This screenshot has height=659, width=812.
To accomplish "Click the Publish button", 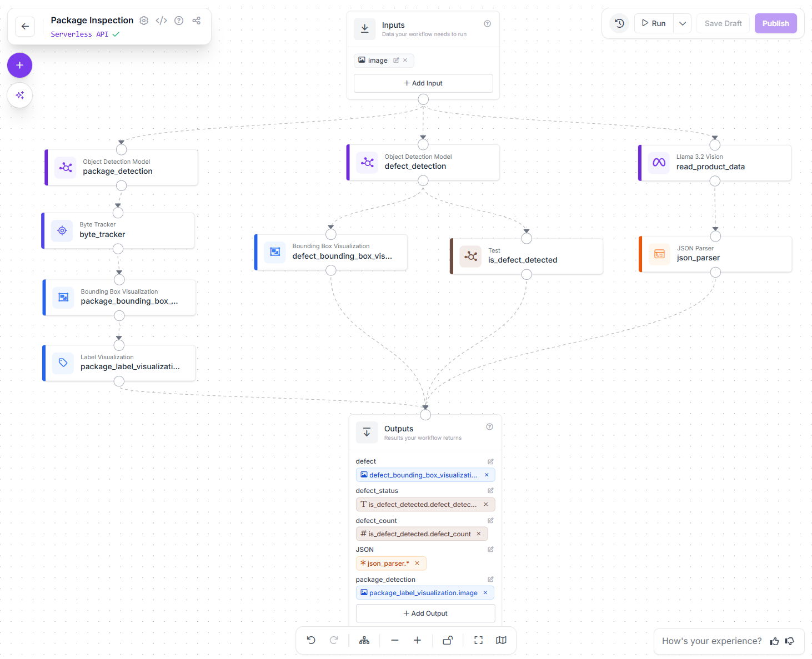I will pyautogui.click(x=775, y=23).
